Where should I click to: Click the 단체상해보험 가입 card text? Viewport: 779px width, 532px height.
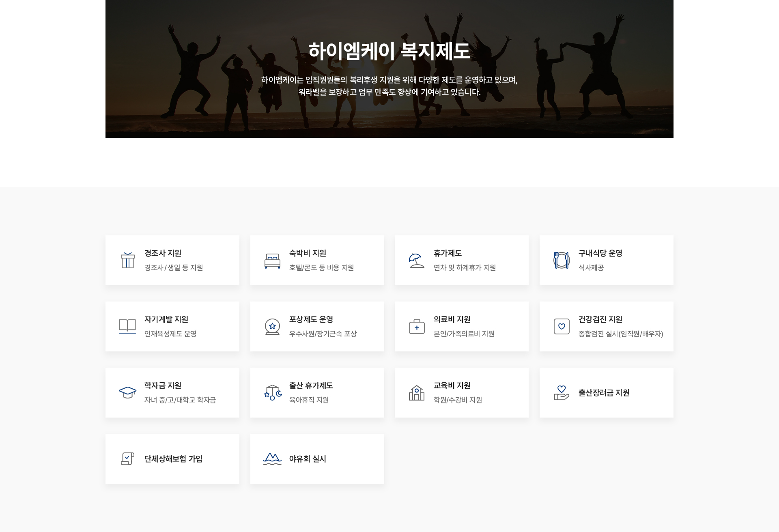[x=173, y=459]
